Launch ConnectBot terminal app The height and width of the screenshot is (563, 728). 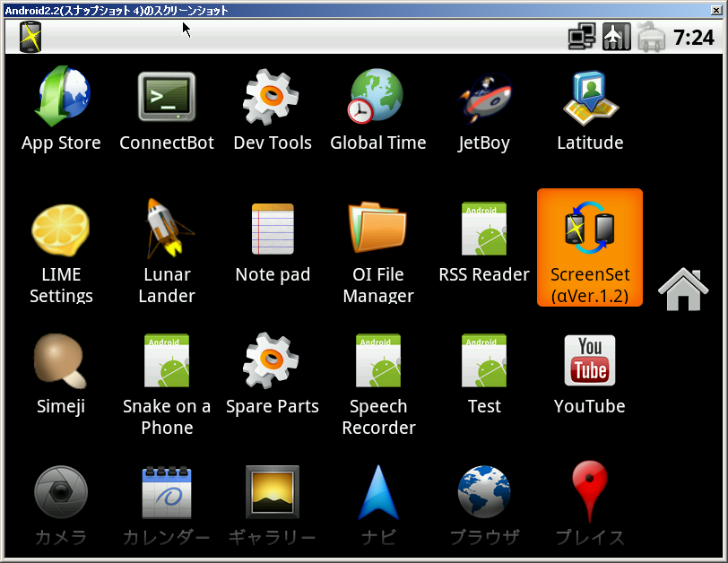(x=167, y=110)
